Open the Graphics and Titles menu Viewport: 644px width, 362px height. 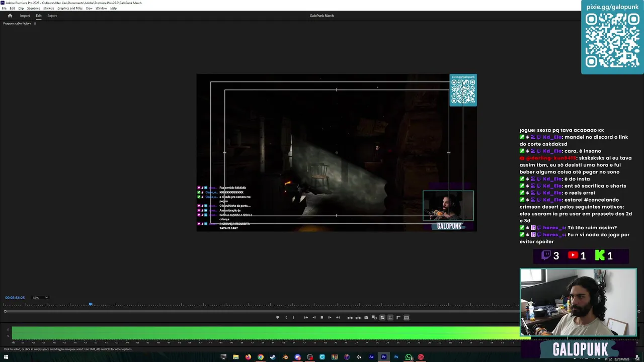click(x=70, y=8)
